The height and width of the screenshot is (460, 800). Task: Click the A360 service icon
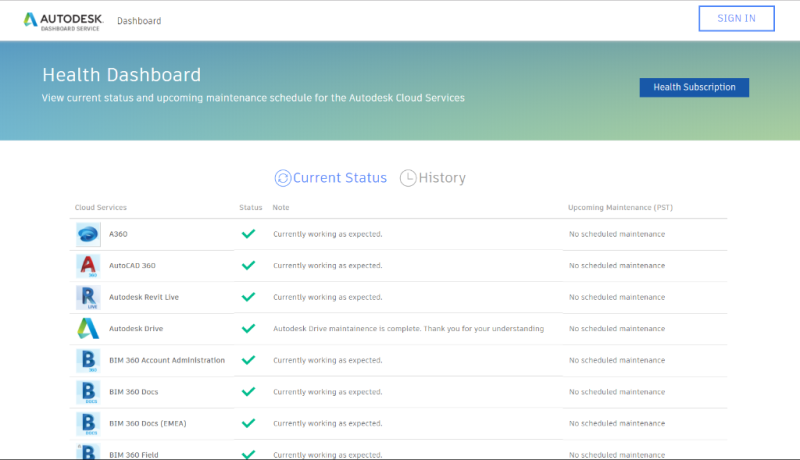tap(88, 234)
